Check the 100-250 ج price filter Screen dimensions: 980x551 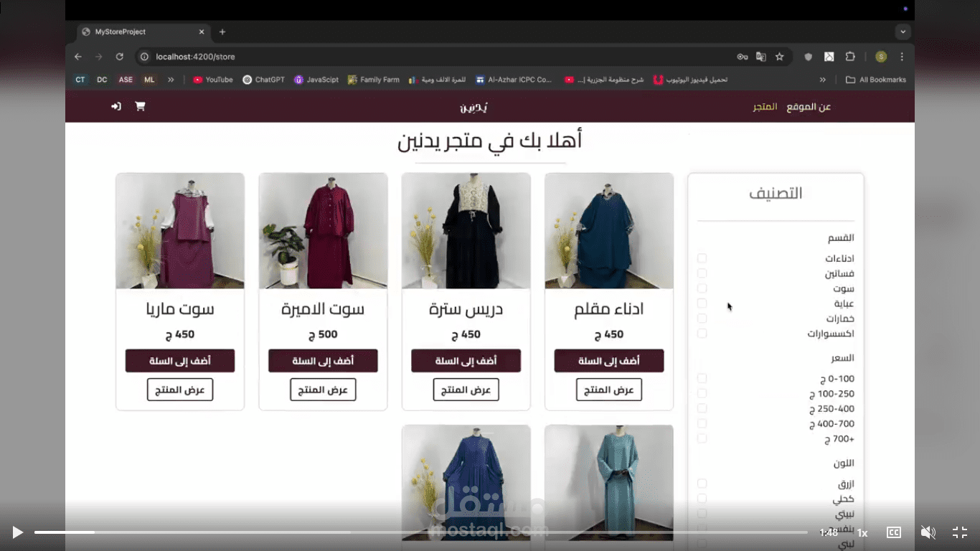[702, 393]
